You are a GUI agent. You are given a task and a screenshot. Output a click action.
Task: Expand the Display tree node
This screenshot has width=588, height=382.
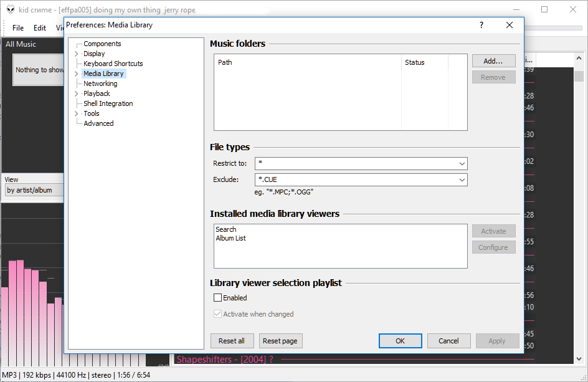pos(77,54)
